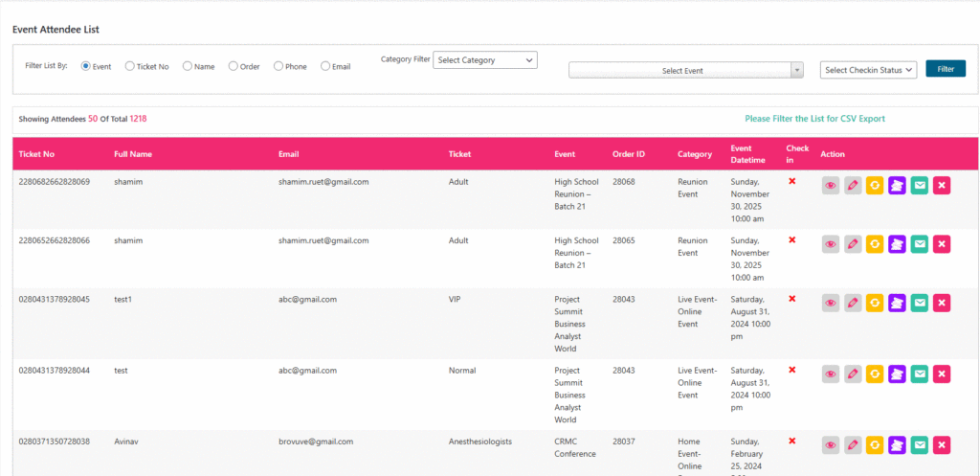Click the total count 1218

(x=138, y=118)
